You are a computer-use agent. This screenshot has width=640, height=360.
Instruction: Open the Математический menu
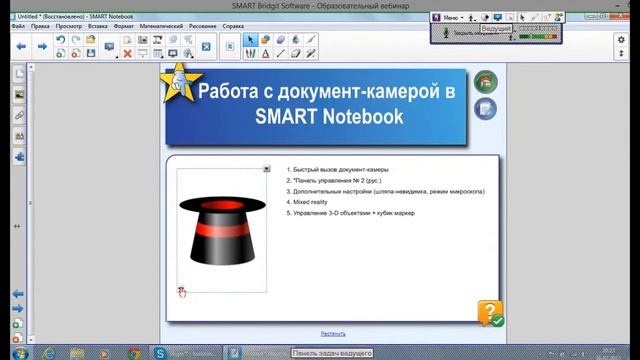click(x=161, y=26)
